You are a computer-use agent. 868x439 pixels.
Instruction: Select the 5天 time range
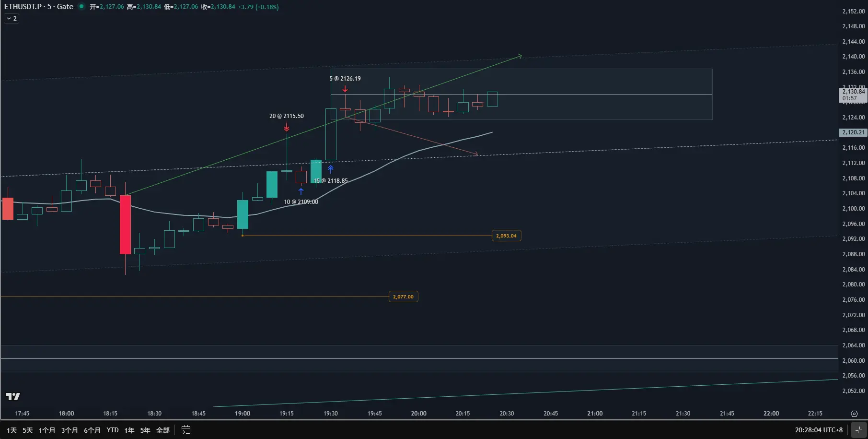(x=28, y=430)
